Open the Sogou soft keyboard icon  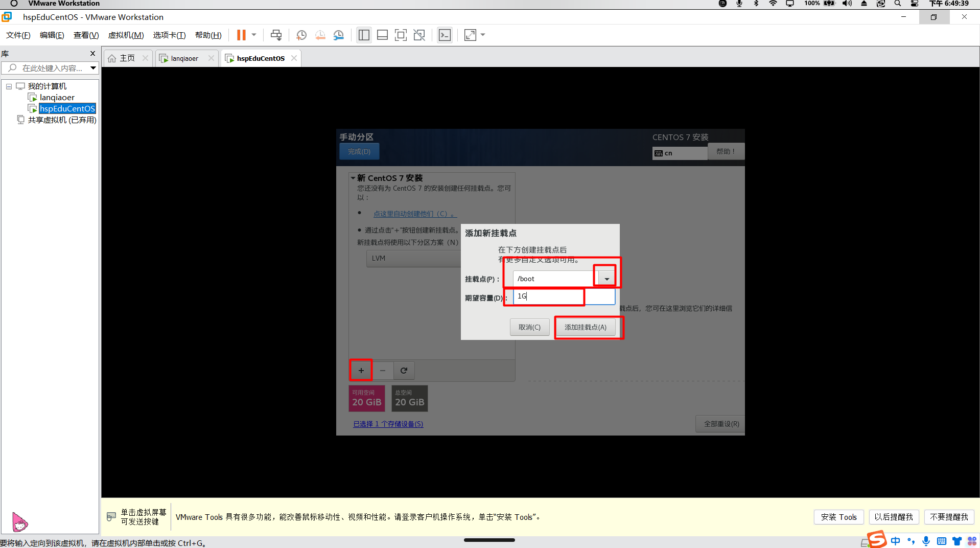tap(941, 541)
